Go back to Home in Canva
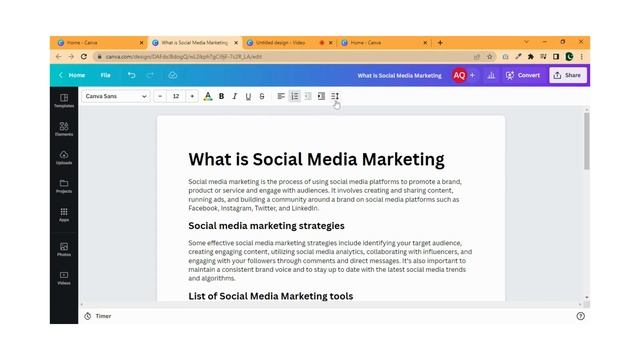 [72, 75]
